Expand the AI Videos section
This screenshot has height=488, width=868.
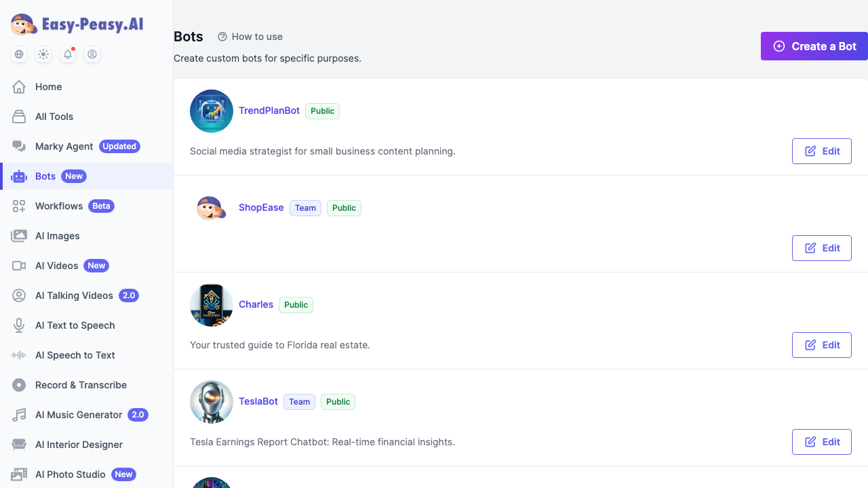click(x=56, y=266)
